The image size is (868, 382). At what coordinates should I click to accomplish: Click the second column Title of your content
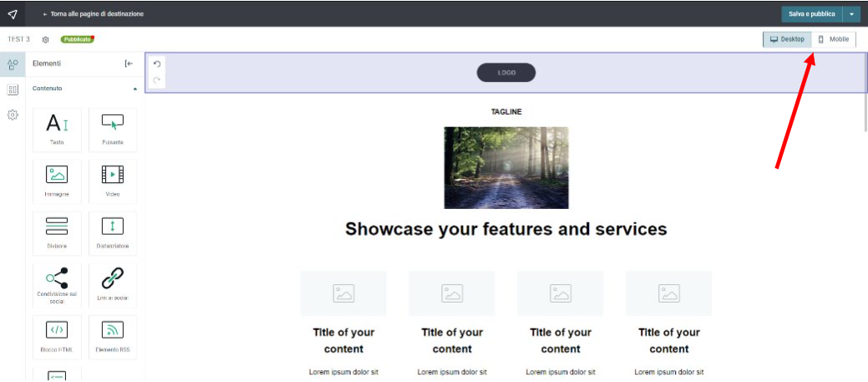point(452,340)
